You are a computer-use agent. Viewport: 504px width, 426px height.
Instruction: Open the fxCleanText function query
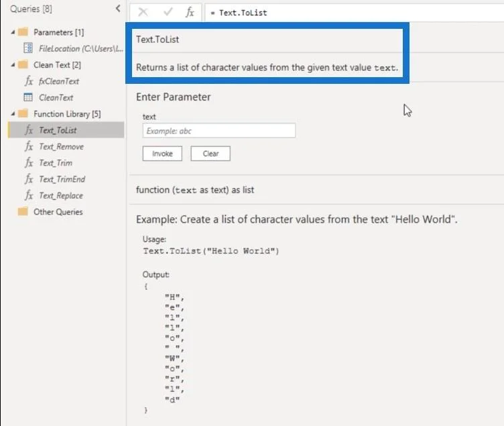pos(59,81)
